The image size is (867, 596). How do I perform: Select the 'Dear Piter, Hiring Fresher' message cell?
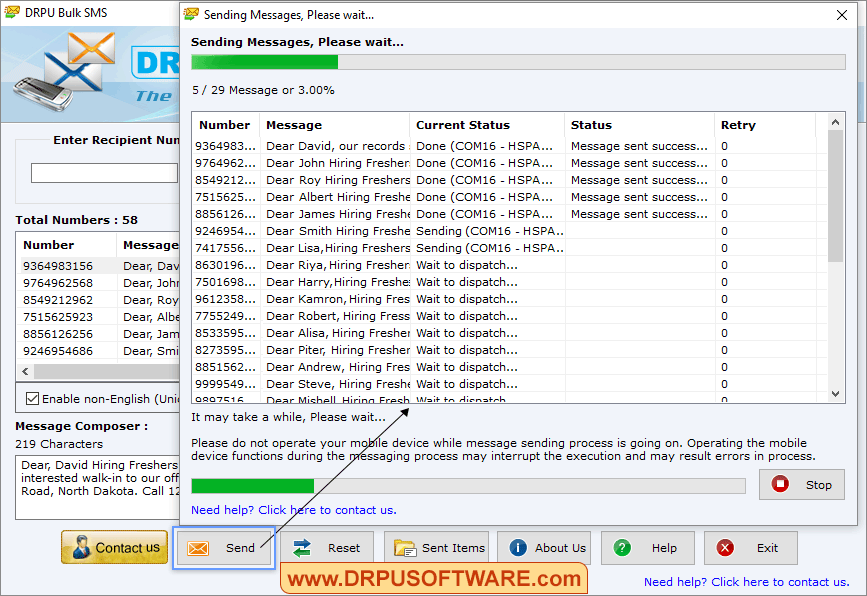click(x=336, y=350)
